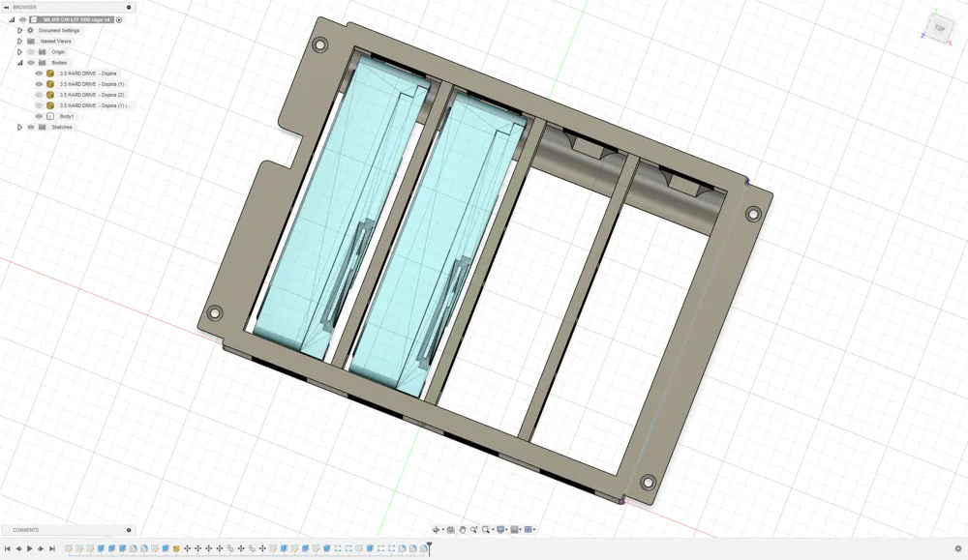Open Viewports layout icon
The width and height of the screenshot is (968, 560).
coord(528,529)
